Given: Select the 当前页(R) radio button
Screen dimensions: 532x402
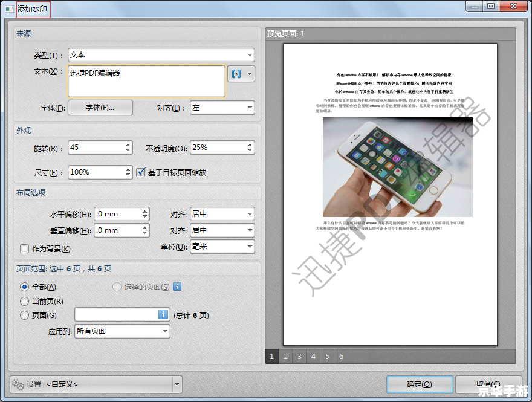Looking at the screenshot, I should 24,301.
